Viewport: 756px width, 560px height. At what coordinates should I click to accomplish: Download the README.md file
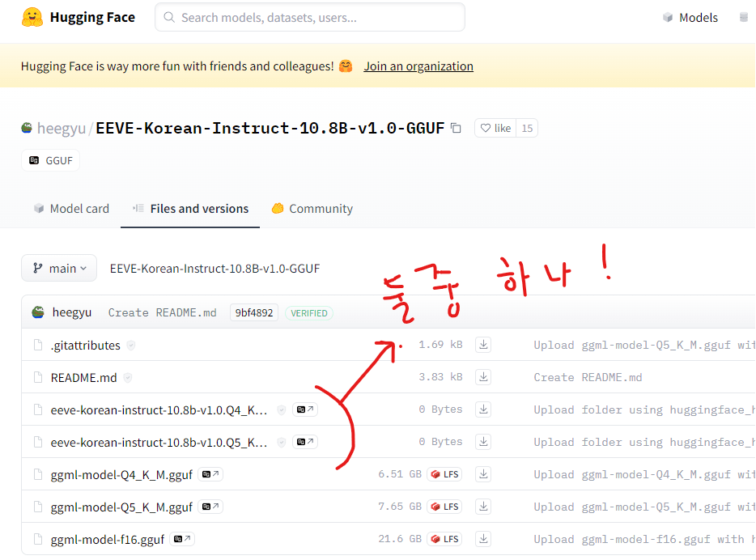pyautogui.click(x=483, y=377)
